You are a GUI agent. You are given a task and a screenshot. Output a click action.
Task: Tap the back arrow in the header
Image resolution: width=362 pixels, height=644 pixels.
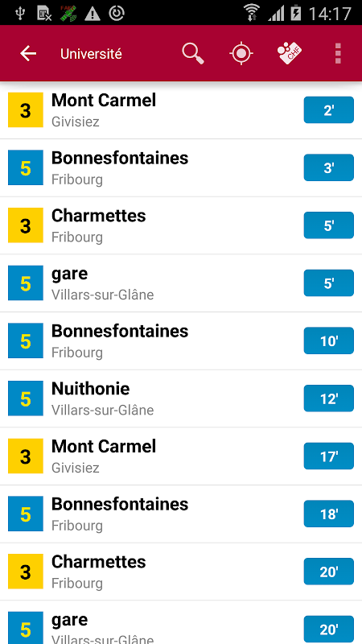(x=28, y=53)
